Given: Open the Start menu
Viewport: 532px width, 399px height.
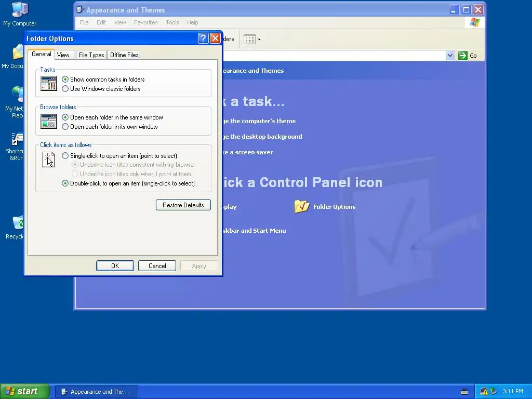Looking at the screenshot, I should click(x=25, y=392).
